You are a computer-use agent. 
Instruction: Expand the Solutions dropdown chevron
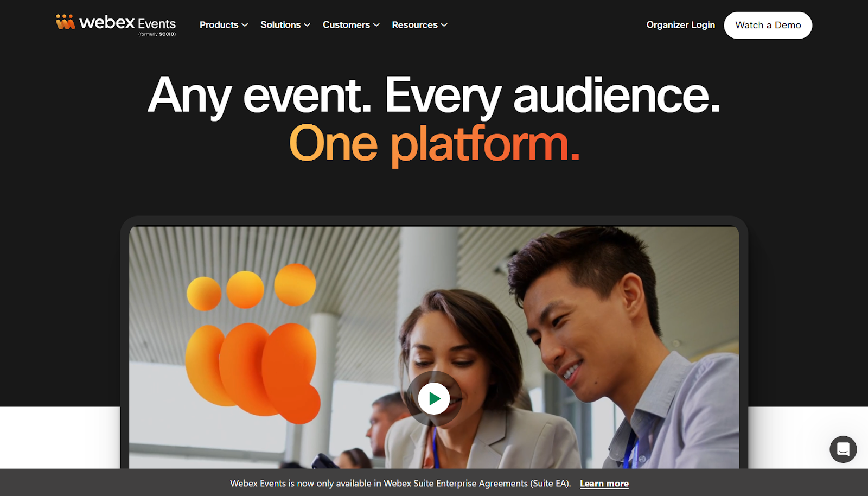click(x=307, y=25)
